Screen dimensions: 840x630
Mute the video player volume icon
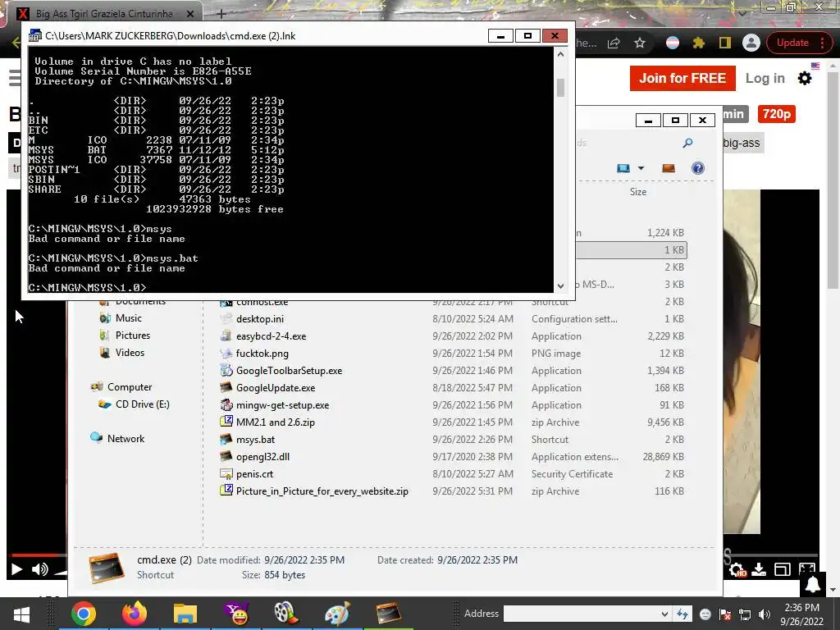(39, 569)
